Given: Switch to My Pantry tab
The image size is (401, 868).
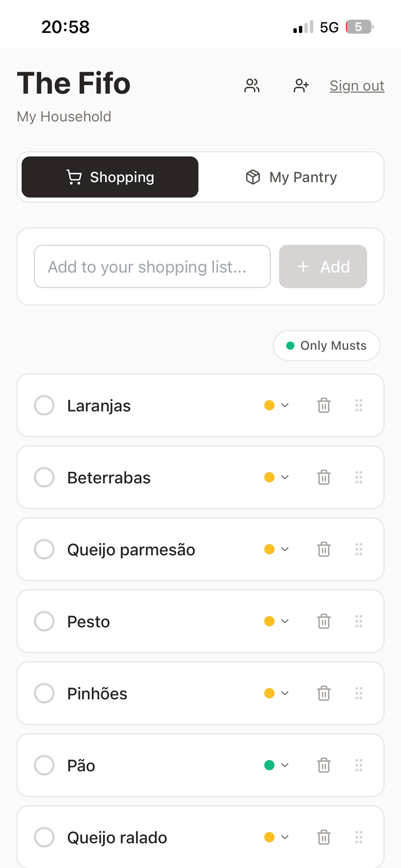Looking at the screenshot, I should (x=291, y=177).
